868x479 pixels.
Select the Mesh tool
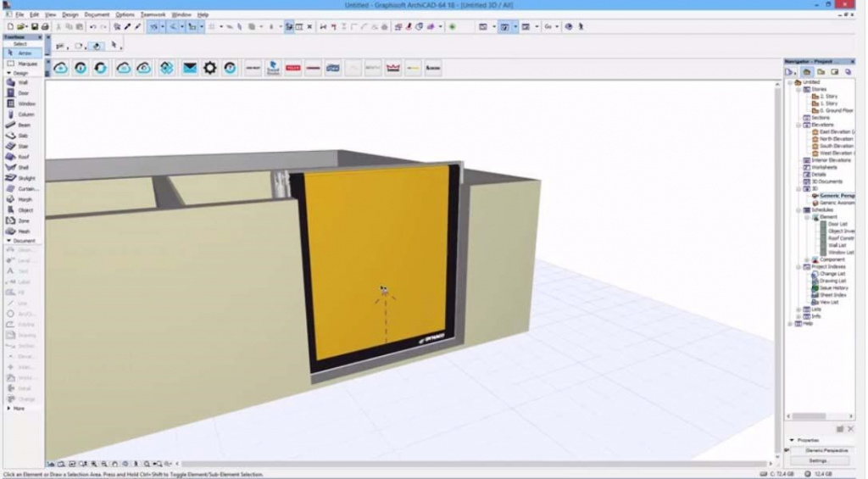[22, 231]
